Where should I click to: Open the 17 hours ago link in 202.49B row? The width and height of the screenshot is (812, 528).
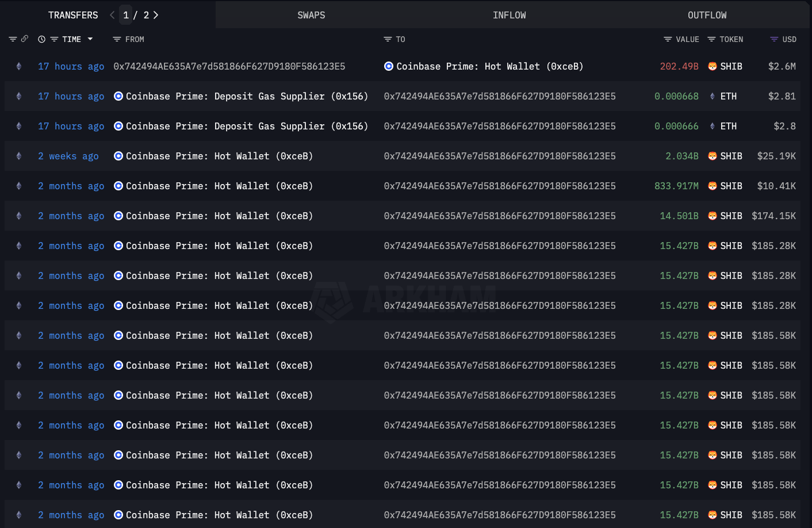coord(71,66)
